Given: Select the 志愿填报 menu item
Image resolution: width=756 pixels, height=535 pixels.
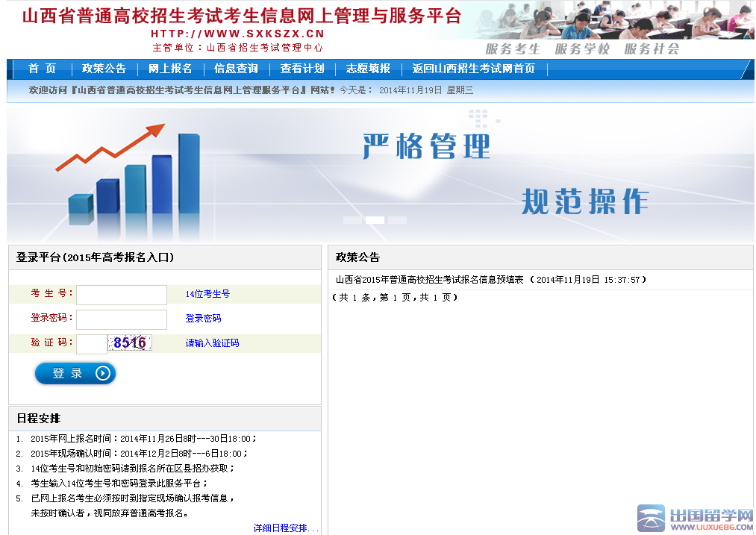Looking at the screenshot, I should click(x=368, y=69).
